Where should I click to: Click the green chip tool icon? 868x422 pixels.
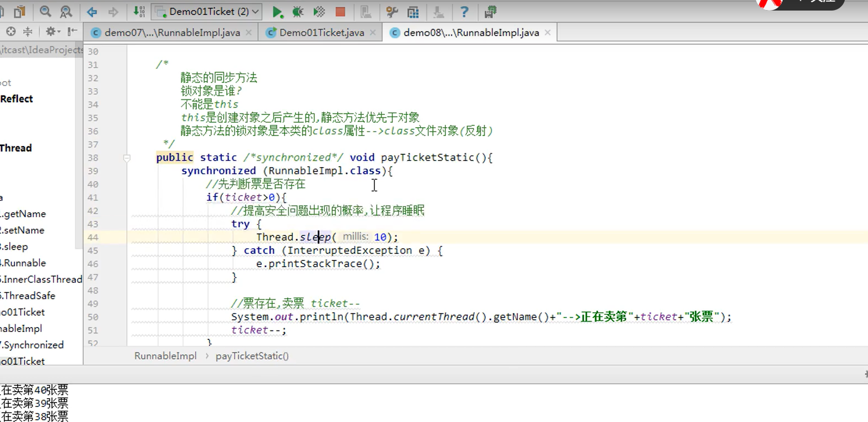pos(490,11)
